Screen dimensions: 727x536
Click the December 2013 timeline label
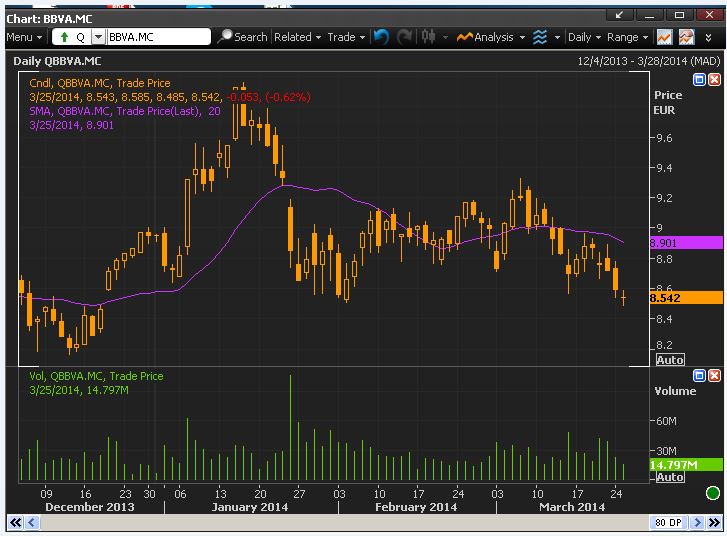click(x=89, y=507)
